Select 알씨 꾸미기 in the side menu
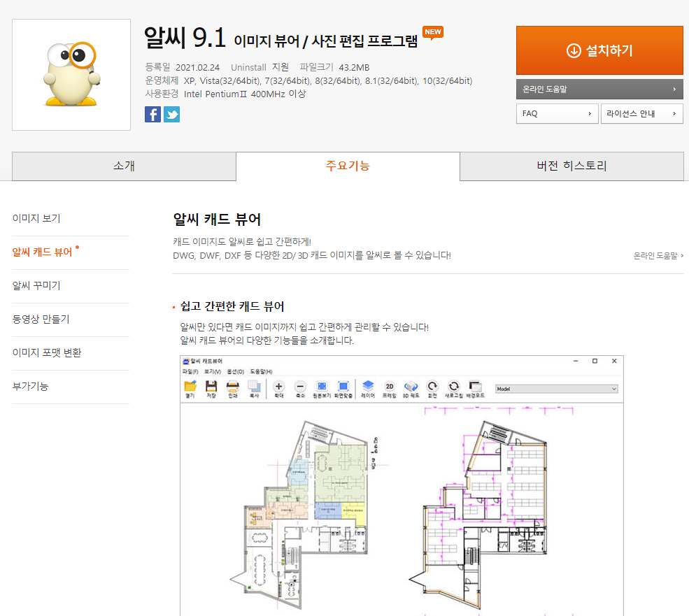The image size is (689, 616). [36, 285]
